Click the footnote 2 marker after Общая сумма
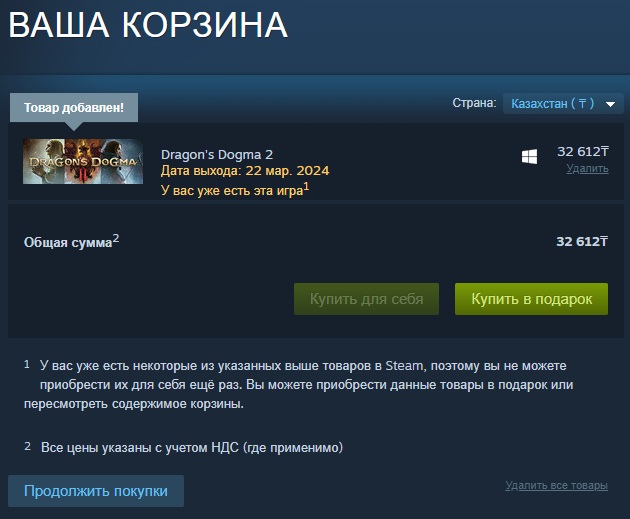This screenshot has width=630, height=519. coord(116,239)
